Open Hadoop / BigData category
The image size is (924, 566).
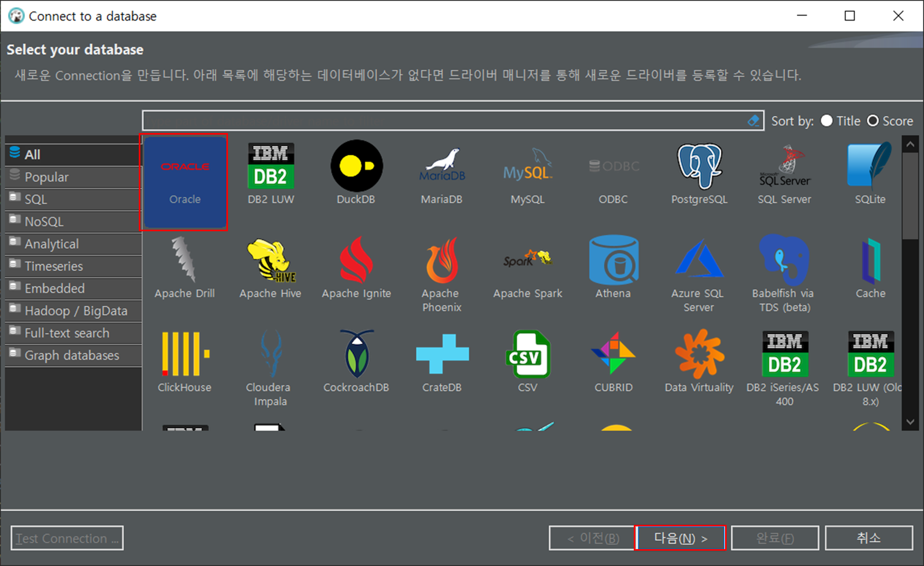click(x=73, y=310)
